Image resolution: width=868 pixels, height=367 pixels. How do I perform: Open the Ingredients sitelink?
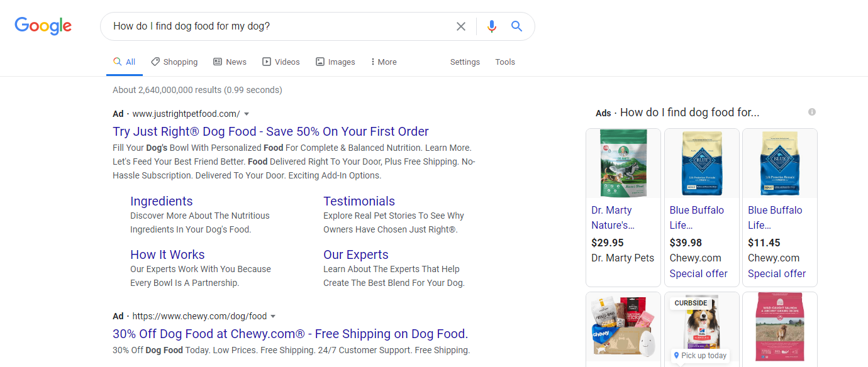point(162,201)
